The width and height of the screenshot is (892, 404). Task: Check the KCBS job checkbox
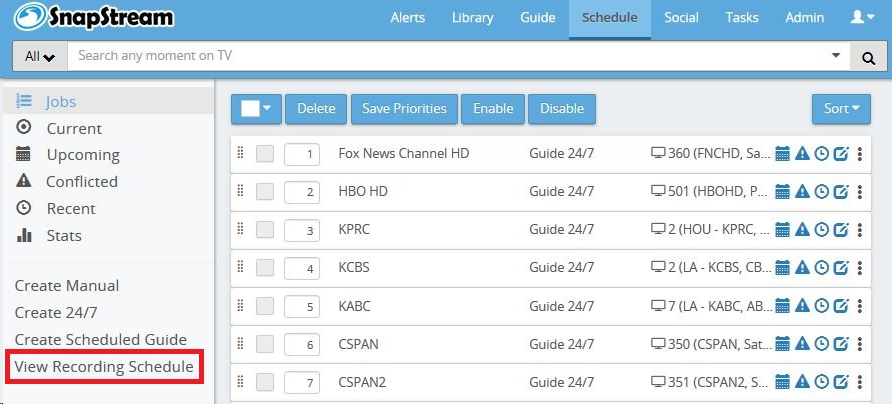(x=265, y=269)
